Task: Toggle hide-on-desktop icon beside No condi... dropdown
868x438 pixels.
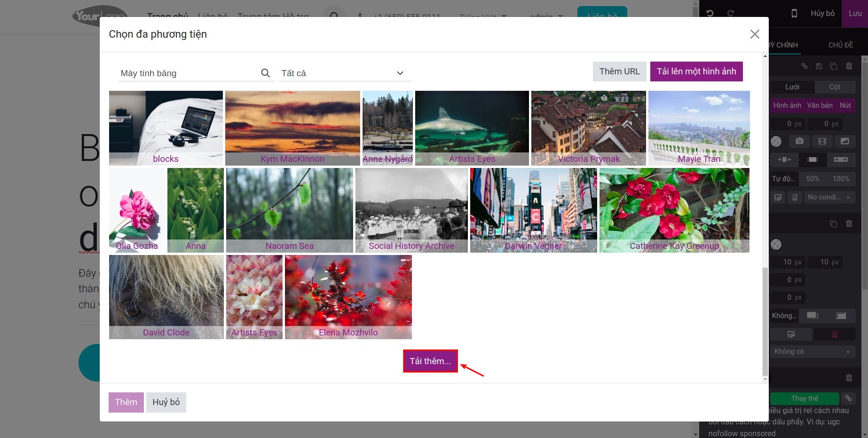Action: [x=778, y=197]
